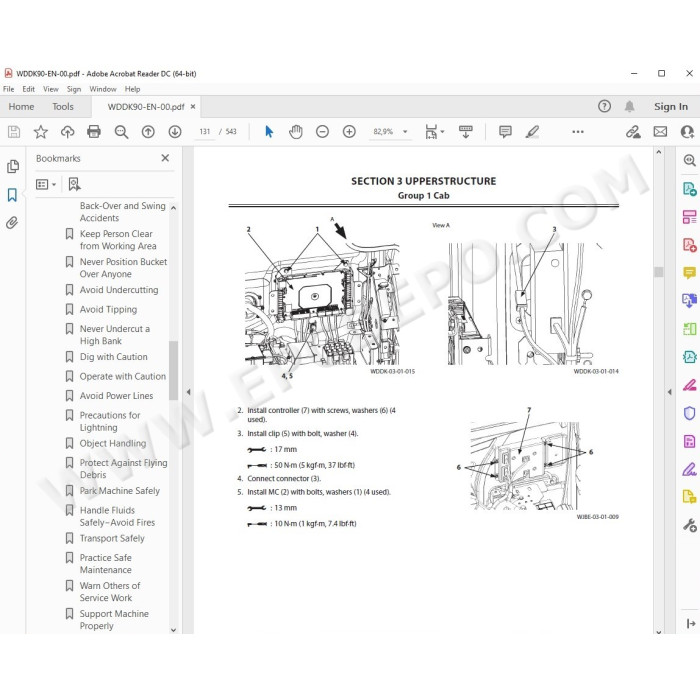The width and height of the screenshot is (700, 700).
Task: Switch to the Tools tab
Action: (x=62, y=107)
